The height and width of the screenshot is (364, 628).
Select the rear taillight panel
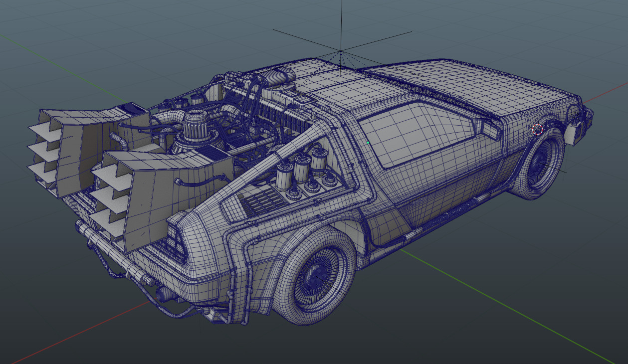click(x=177, y=243)
